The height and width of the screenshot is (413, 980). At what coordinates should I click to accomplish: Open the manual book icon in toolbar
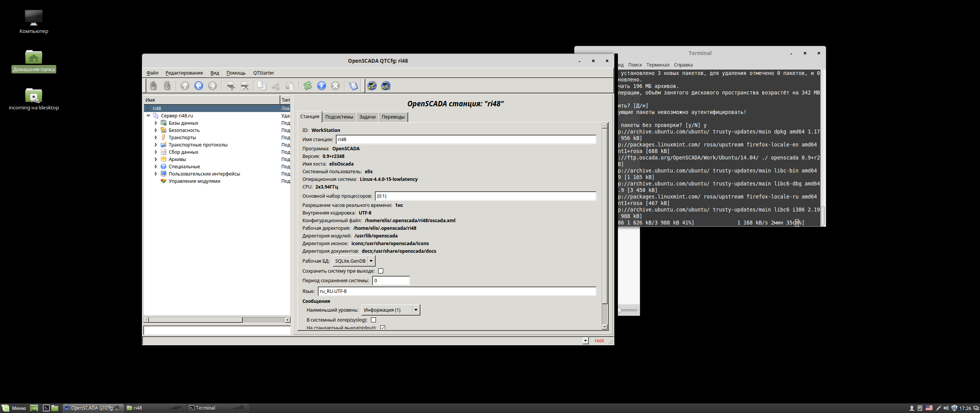click(x=353, y=86)
